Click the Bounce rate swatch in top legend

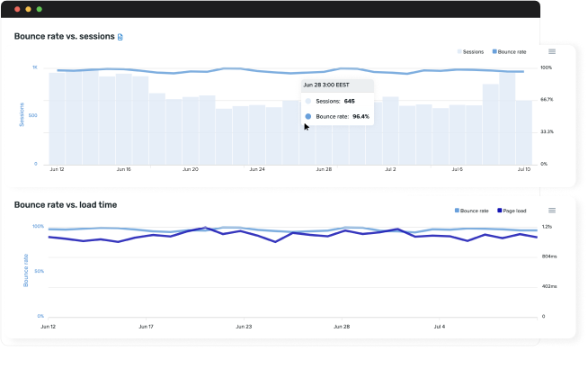[x=494, y=51]
